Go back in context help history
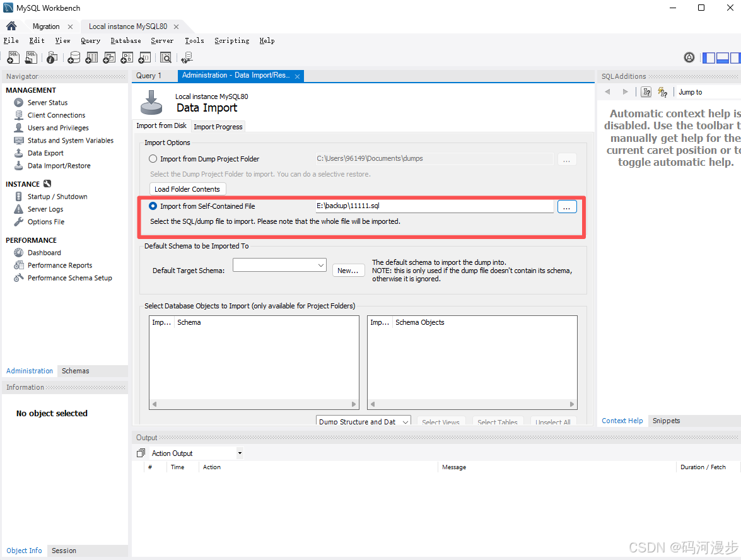The width and height of the screenshot is (741, 560). 608,91
